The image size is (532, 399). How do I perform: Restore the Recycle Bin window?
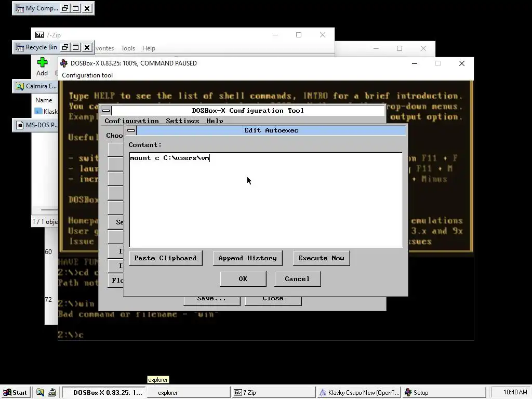[x=65, y=47]
